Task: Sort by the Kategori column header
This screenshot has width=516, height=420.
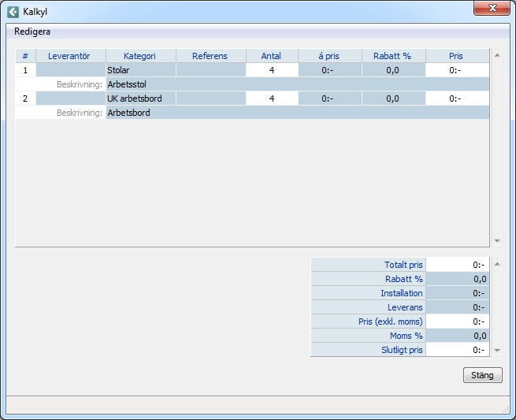Action: (139, 56)
